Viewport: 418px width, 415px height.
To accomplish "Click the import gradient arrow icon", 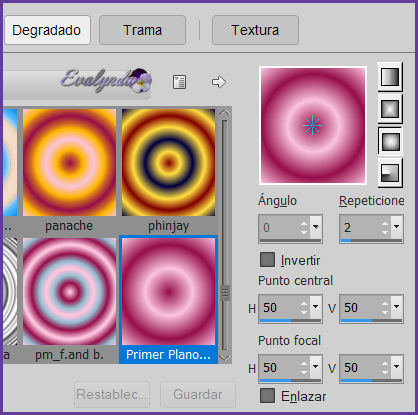I will (x=218, y=82).
